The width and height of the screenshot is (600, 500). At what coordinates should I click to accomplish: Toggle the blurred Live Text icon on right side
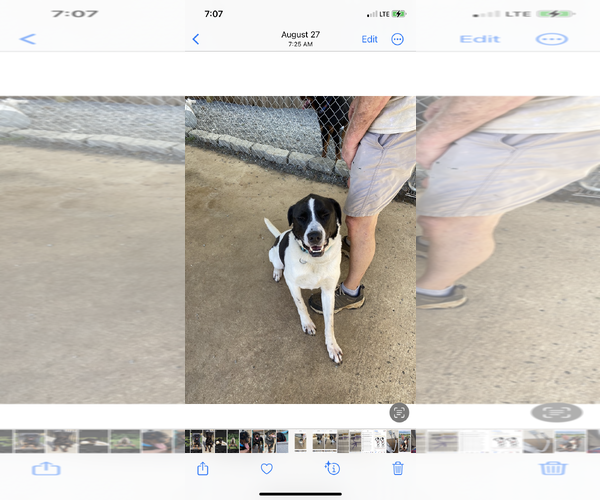557,412
